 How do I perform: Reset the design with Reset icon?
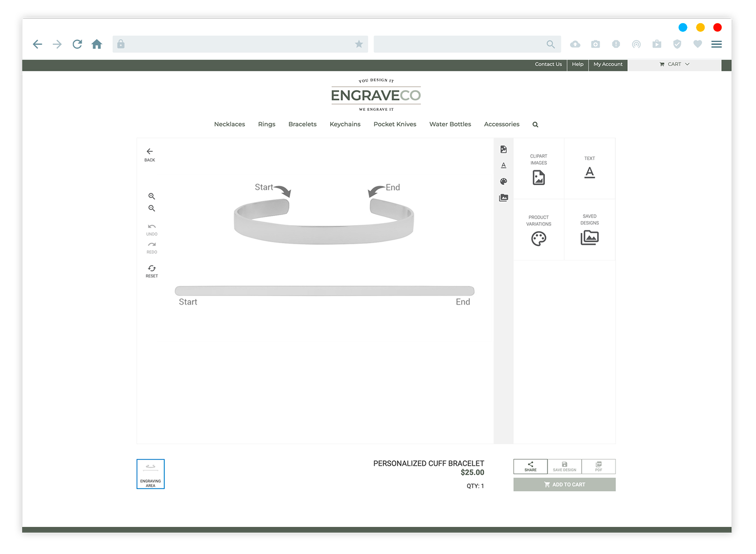(152, 271)
